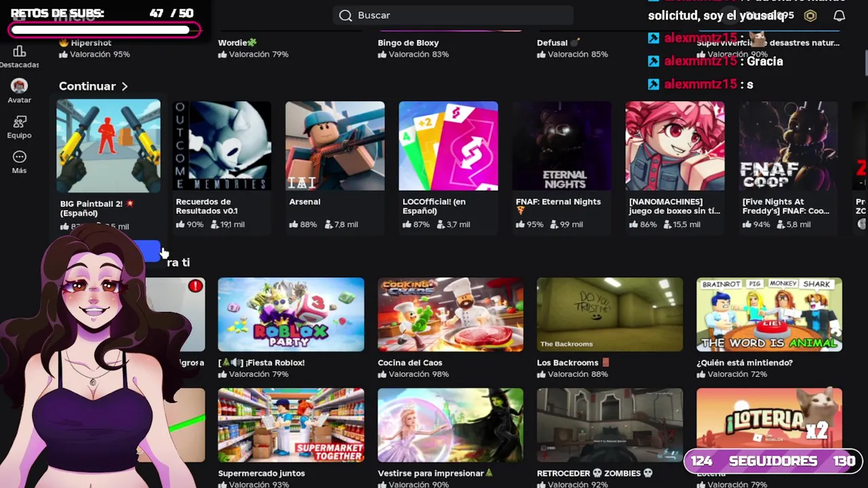This screenshot has height=488, width=868.
Task: Open the Robux hexagon icon
Action: tap(810, 15)
